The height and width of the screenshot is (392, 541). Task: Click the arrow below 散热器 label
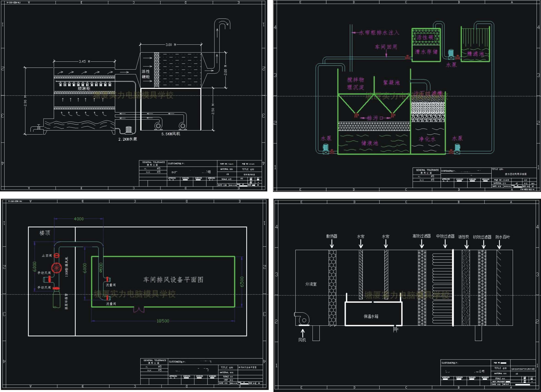[332, 244]
